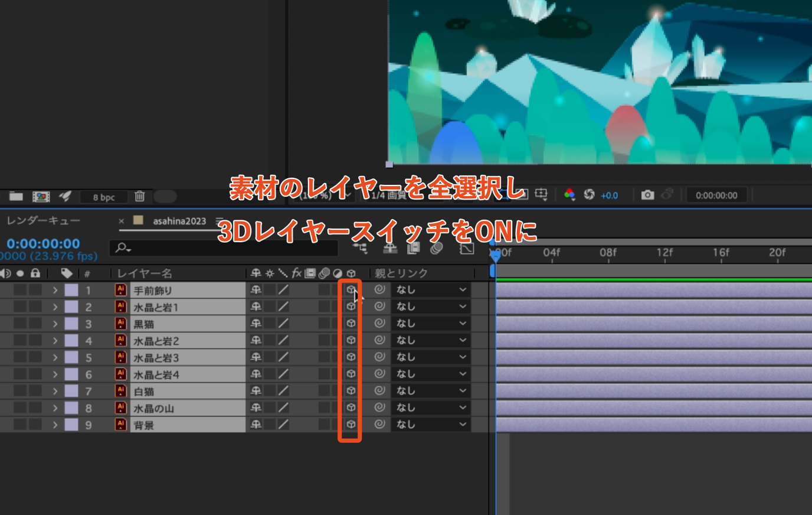Toggle the 3D layer switch for 水晶と岩4
The height and width of the screenshot is (515, 812).
pyautogui.click(x=351, y=374)
